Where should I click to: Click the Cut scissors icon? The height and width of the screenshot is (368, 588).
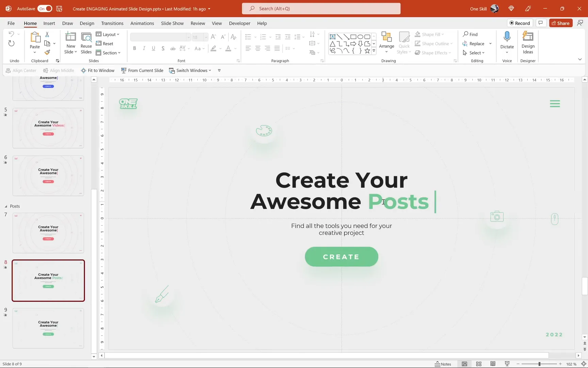(47, 34)
